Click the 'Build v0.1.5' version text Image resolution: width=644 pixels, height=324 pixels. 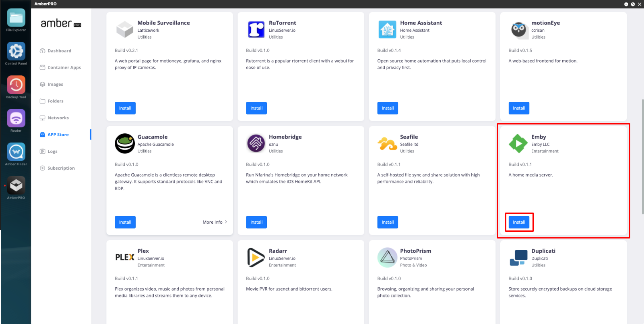tap(520, 50)
